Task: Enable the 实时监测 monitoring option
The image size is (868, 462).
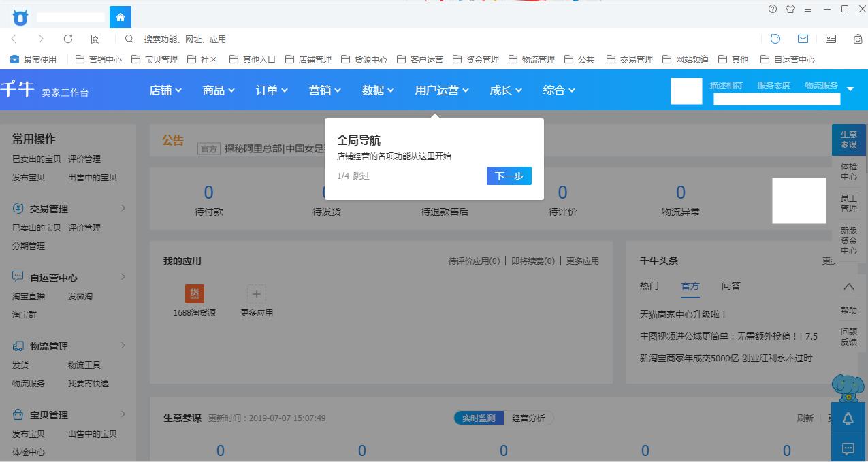Action: [x=478, y=418]
